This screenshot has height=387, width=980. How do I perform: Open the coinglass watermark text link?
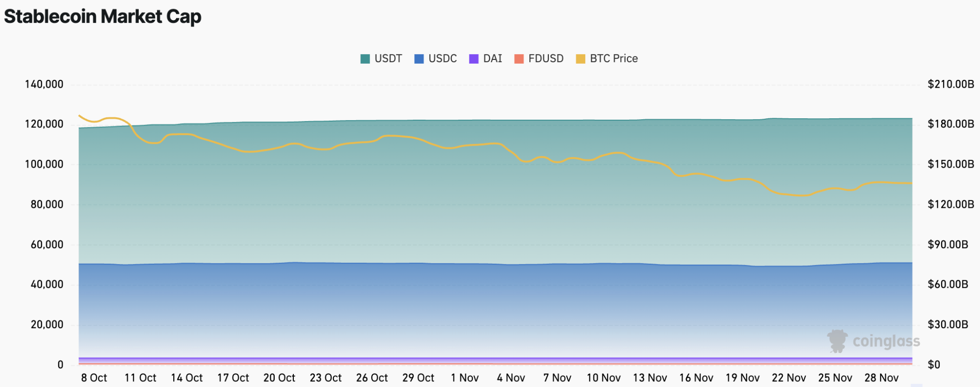886,341
